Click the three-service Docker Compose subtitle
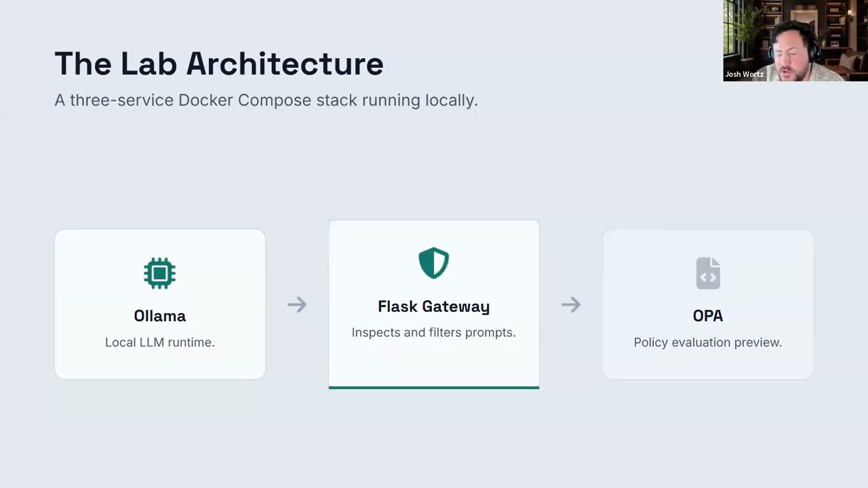868x488 pixels. pyautogui.click(x=267, y=100)
